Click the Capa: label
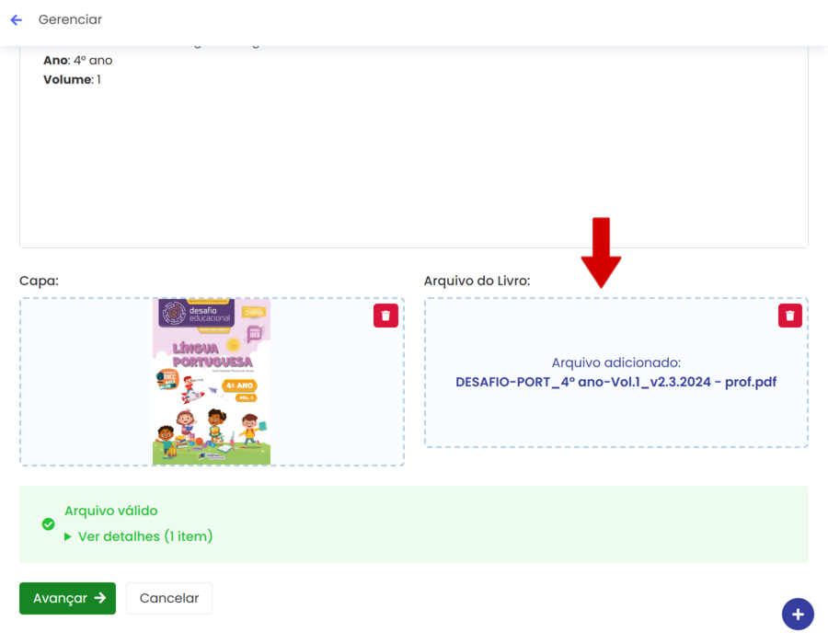Image resolution: width=828 pixels, height=644 pixels. click(39, 281)
